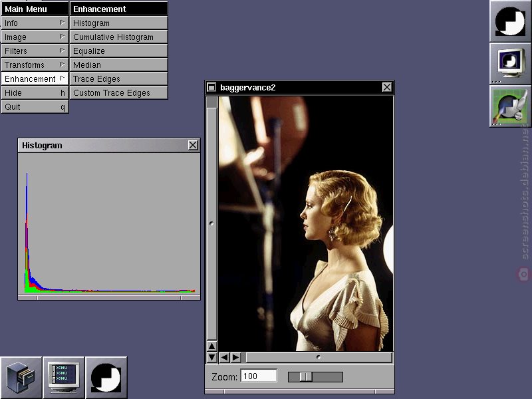The height and width of the screenshot is (399, 532).
Task: Click the Enhancement menu title bar
Action: tap(118, 9)
